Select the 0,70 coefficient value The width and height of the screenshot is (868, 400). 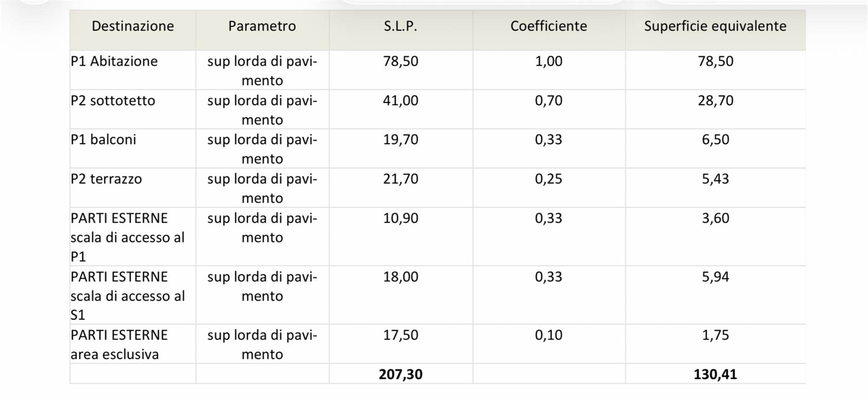[549, 101]
